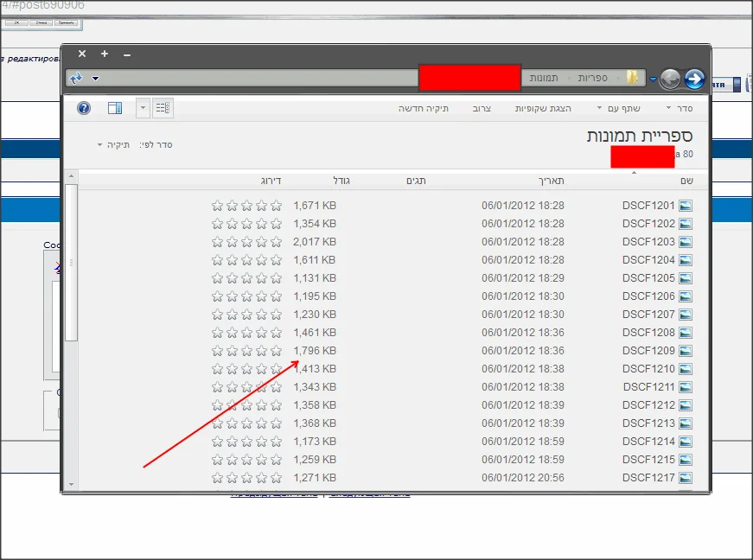
Task: Open recent pages dropdown near navigation buttons
Action: pos(653,80)
